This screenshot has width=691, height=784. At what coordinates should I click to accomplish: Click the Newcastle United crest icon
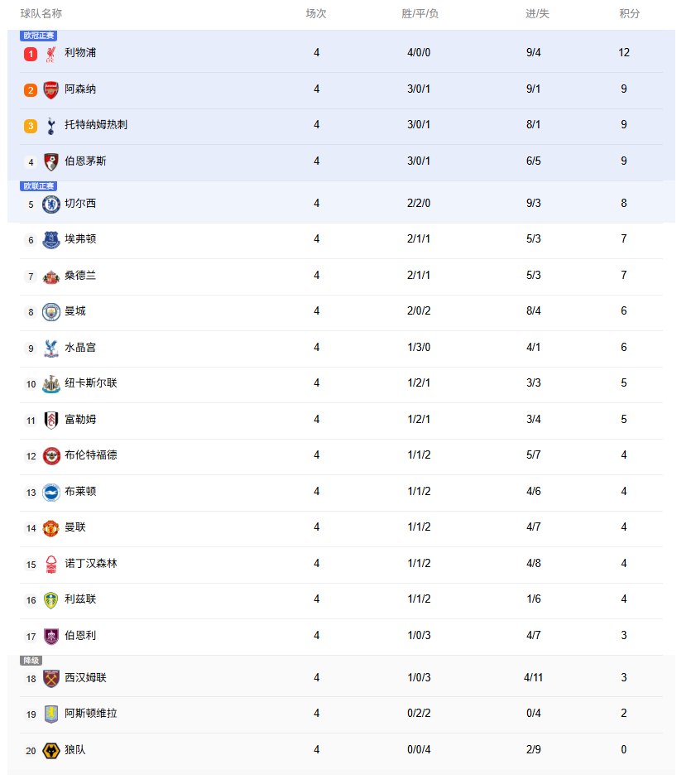pos(51,384)
